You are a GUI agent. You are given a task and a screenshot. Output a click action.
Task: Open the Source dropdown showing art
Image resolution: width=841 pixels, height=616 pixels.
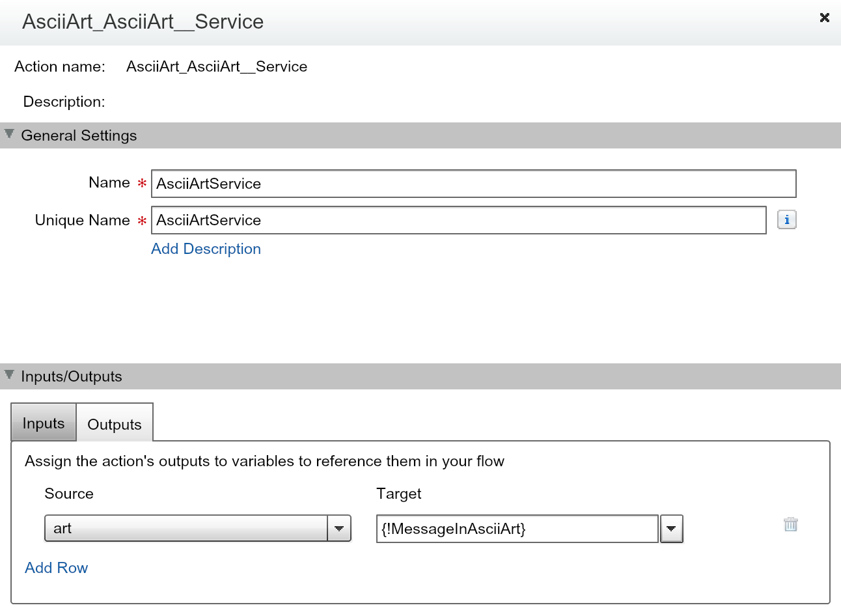tap(186, 528)
